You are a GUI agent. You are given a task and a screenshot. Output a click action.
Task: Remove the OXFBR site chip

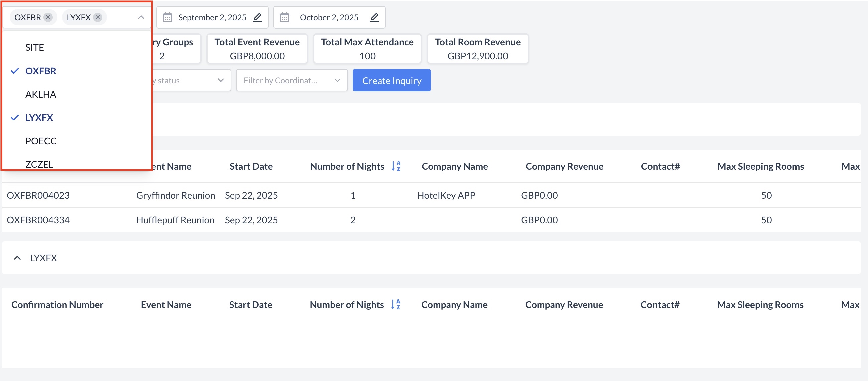pos(48,17)
